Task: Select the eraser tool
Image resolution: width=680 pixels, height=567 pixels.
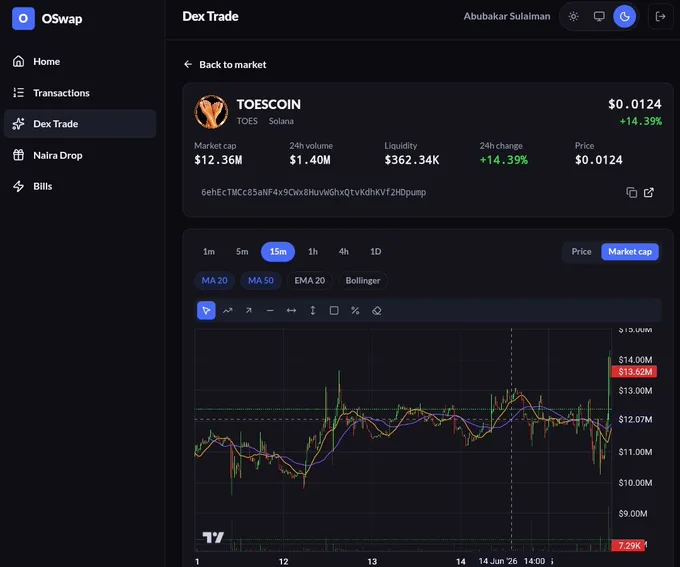Action: click(x=376, y=311)
